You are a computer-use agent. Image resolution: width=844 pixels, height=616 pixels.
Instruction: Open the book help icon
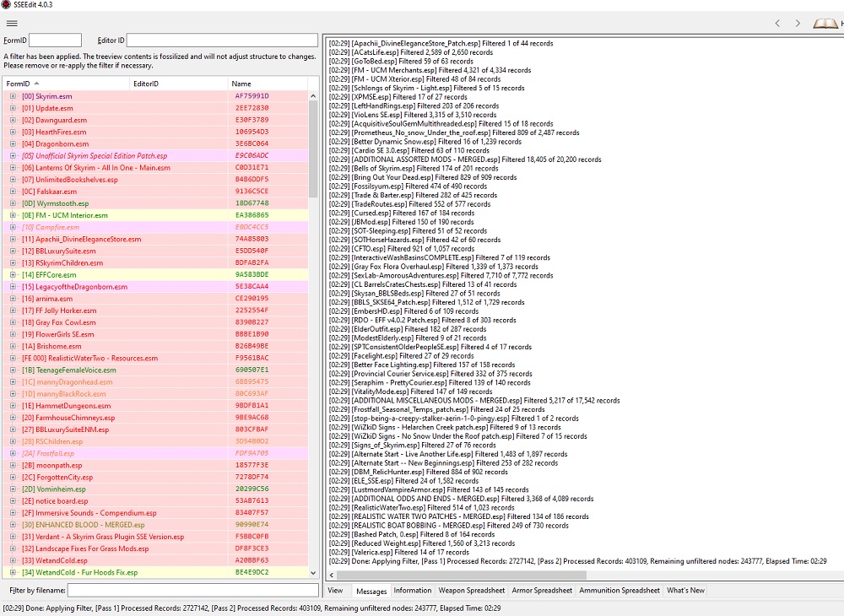click(x=825, y=23)
